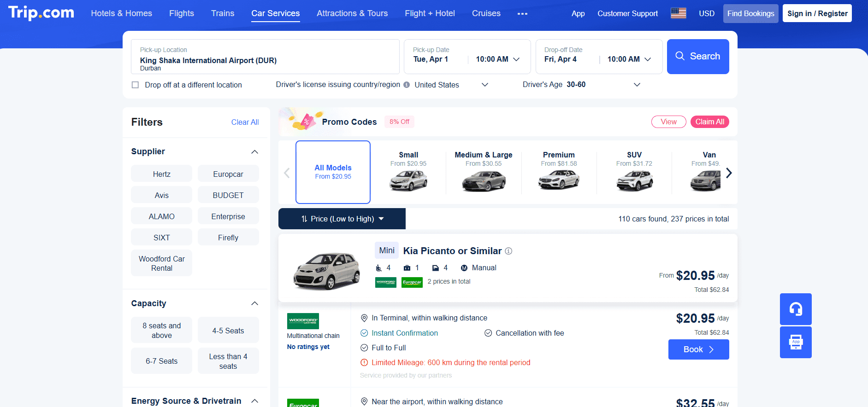Open Trains menu
Viewport: 868px width, 407px height.
(x=223, y=13)
